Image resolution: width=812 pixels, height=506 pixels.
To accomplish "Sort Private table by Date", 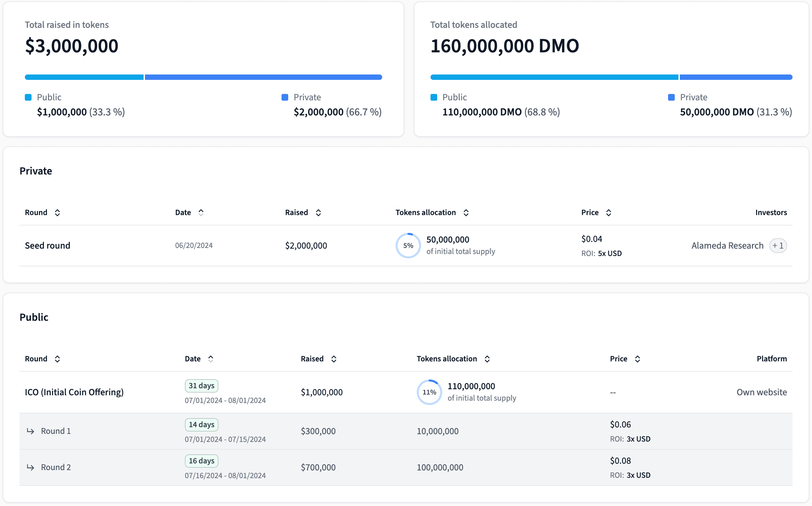I will [201, 213].
